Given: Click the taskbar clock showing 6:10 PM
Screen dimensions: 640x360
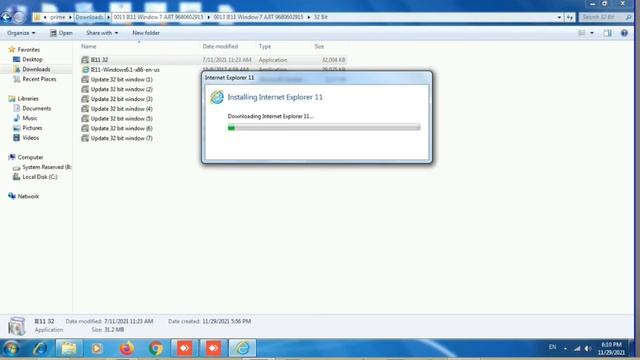Looking at the screenshot, I should click(x=611, y=348).
